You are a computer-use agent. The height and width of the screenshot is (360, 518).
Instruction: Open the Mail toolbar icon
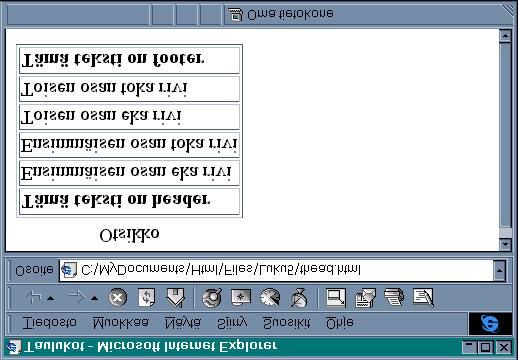tap(365, 298)
